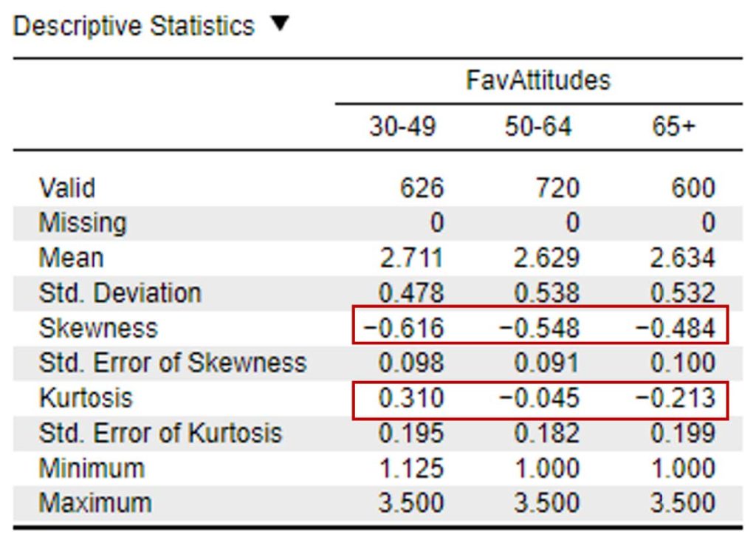Click the Std. Deviation row label
756x554 pixels.
tap(120, 293)
